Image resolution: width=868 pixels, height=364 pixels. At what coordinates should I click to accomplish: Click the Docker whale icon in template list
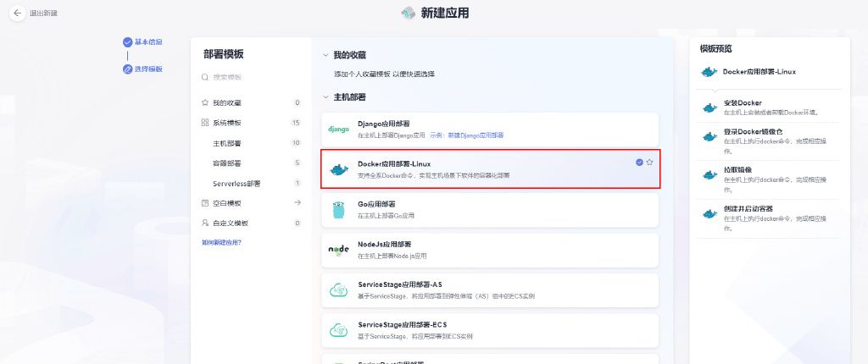click(x=338, y=169)
